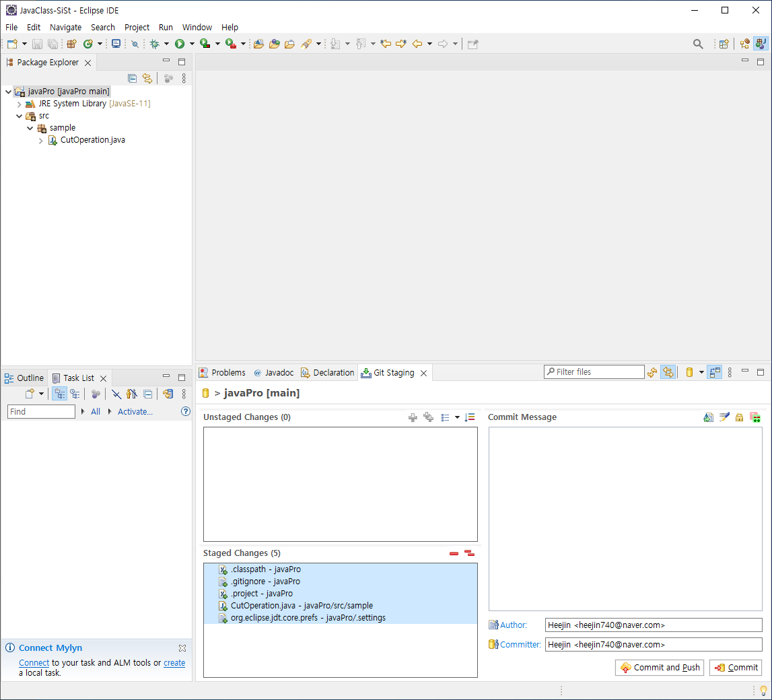Click Add selected files to index plus icon

tap(413, 417)
